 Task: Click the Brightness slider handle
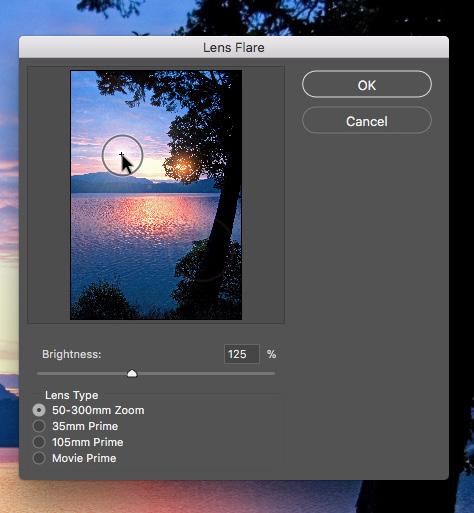click(x=132, y=373)
